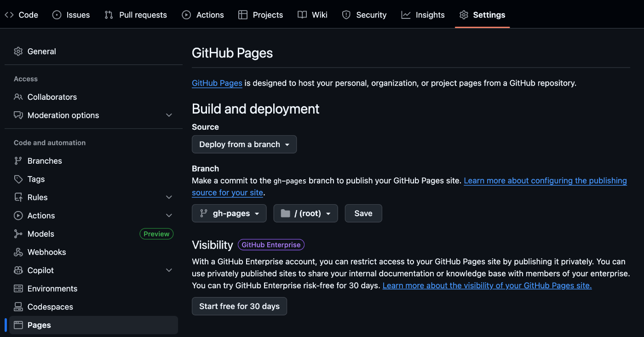The image size is (644, 337).
Task: Expand the Copilot settings group
Action: click(x=169, y=270)
